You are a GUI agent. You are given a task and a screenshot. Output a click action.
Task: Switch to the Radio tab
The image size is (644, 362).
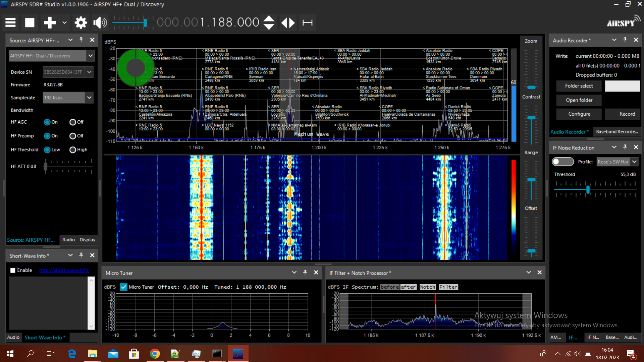coord(68,240)
